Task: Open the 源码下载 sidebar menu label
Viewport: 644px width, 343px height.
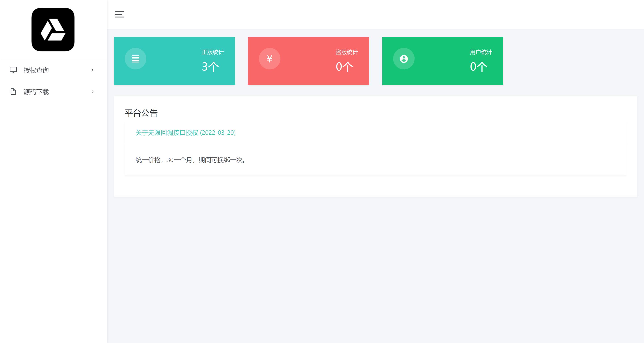Action: click(36, 92)
